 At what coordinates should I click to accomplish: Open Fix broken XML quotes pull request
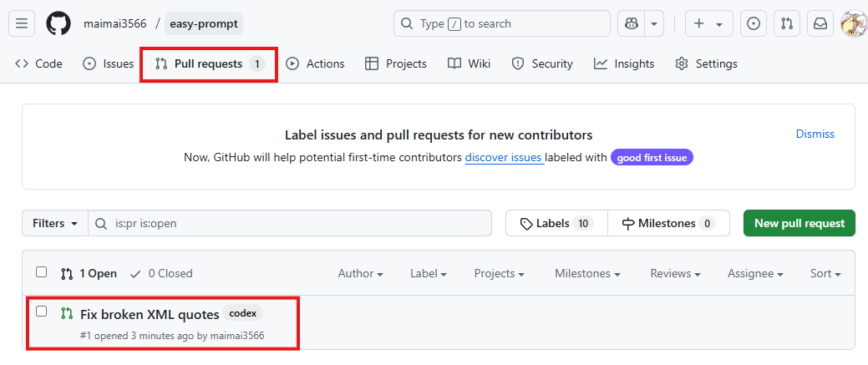click(x=150, y=314)
